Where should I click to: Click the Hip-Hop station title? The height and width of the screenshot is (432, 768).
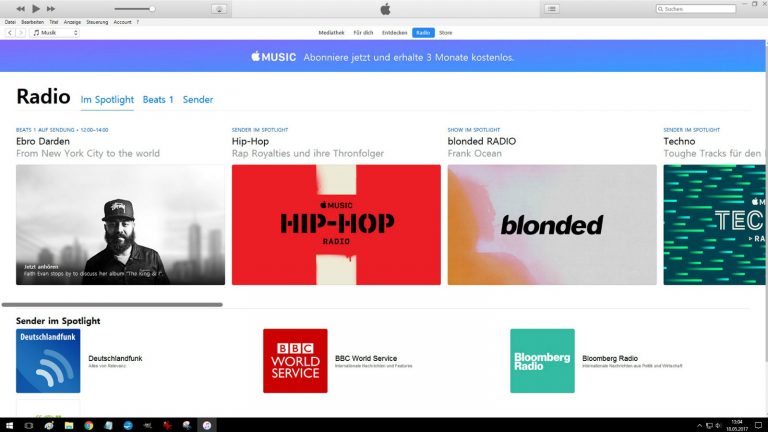click(250, 141)
